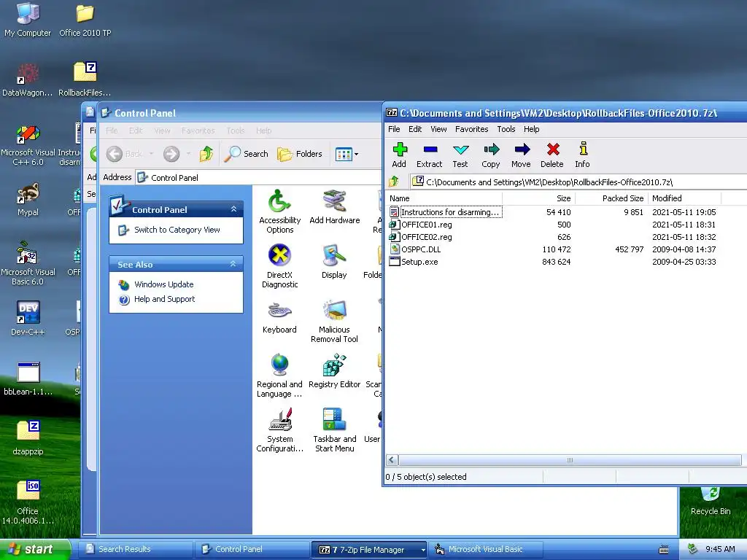
Task: Open Help and Support link
Action: pos(164,299)
